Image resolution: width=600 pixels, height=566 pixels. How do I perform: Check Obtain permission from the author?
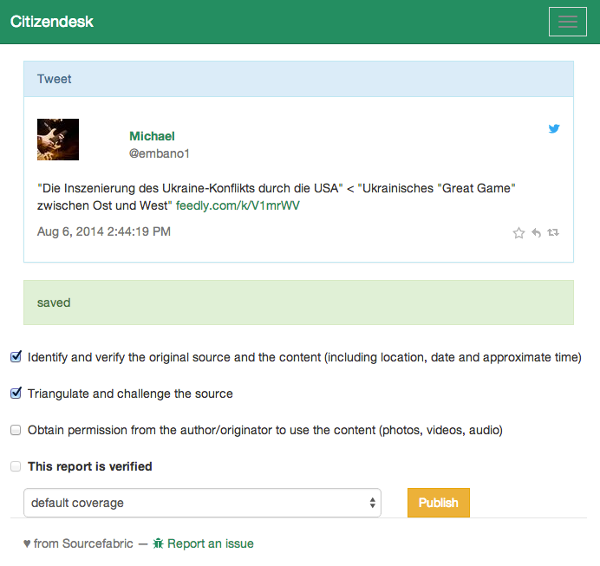pos(16,430)
